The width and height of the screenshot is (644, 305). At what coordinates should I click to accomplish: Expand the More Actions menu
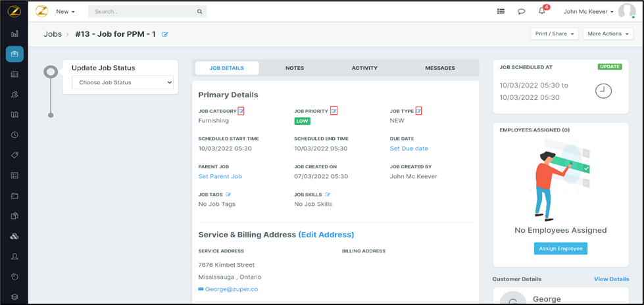coord(608,34)
